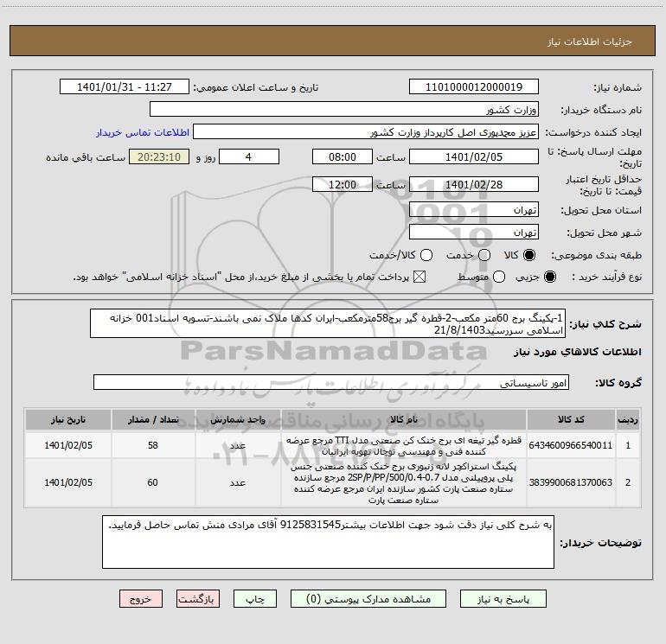
Task: Click the buyer notes text area
Action: coord(328,542)
